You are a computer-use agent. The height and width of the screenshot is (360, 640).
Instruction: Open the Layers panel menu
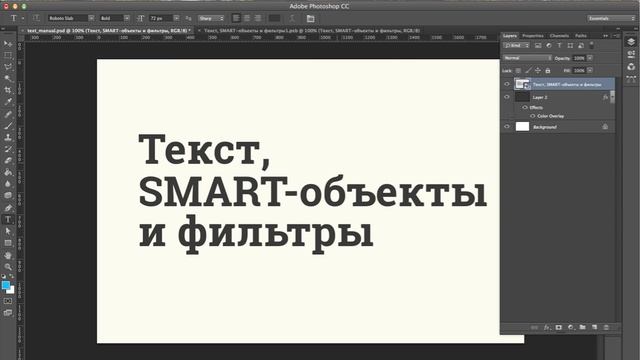[617, 36]
